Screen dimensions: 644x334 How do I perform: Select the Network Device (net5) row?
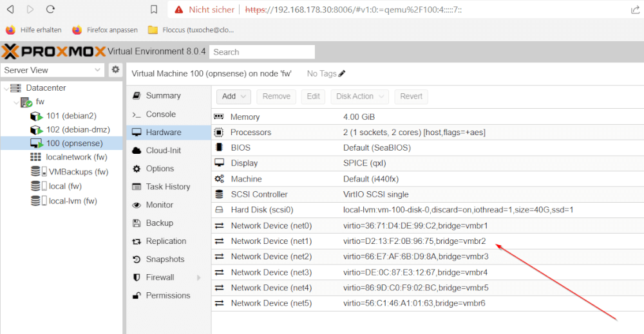point(428,303)
